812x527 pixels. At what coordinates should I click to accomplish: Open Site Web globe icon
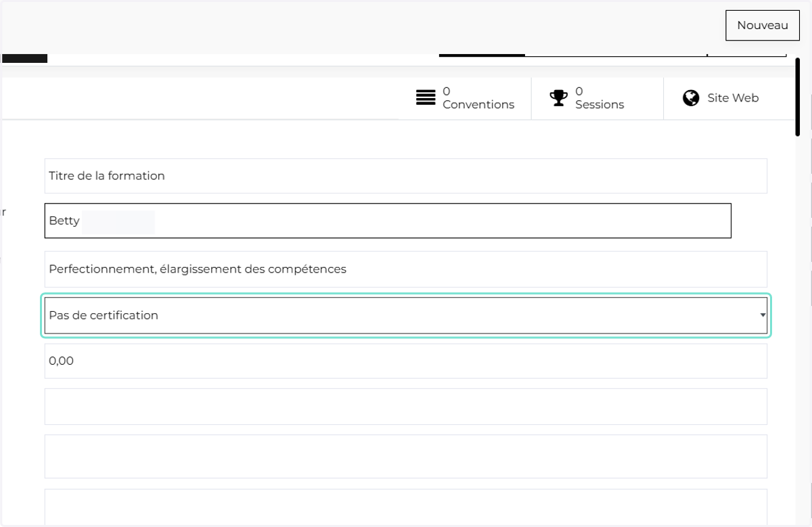pos(691,98)
